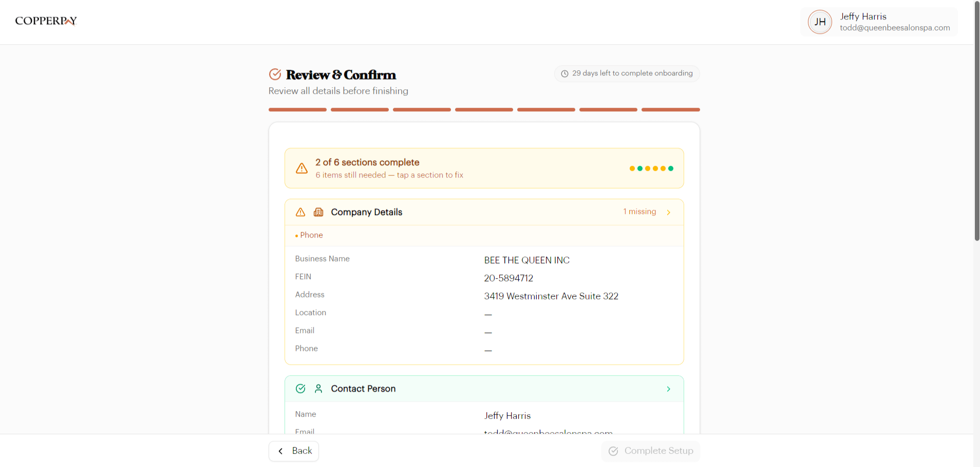This screenshot has height=467, width=980.
Task: Click the page scrollbar on the right
Action: click(x=975, y=121)
